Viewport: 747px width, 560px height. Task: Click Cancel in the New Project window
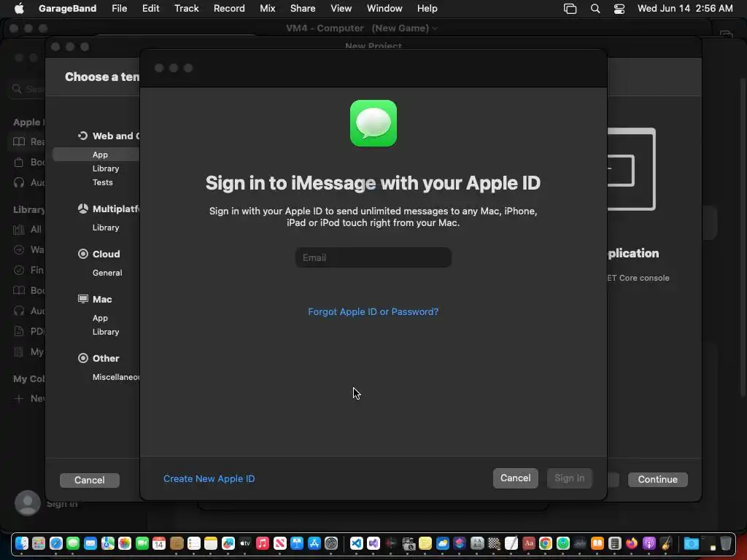[x=90, y=480]
